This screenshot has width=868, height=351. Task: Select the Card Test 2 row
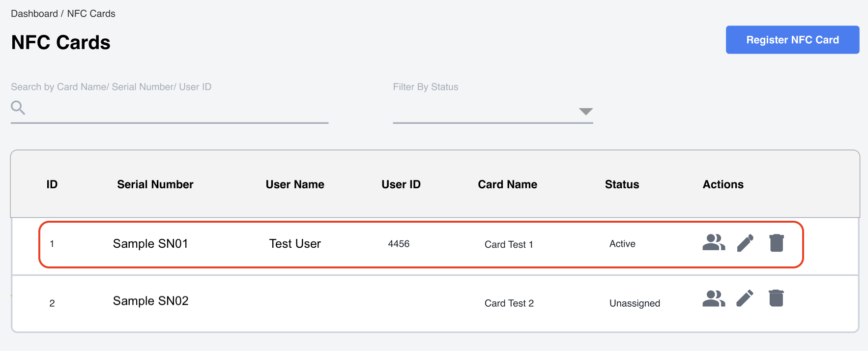point(435,303)
